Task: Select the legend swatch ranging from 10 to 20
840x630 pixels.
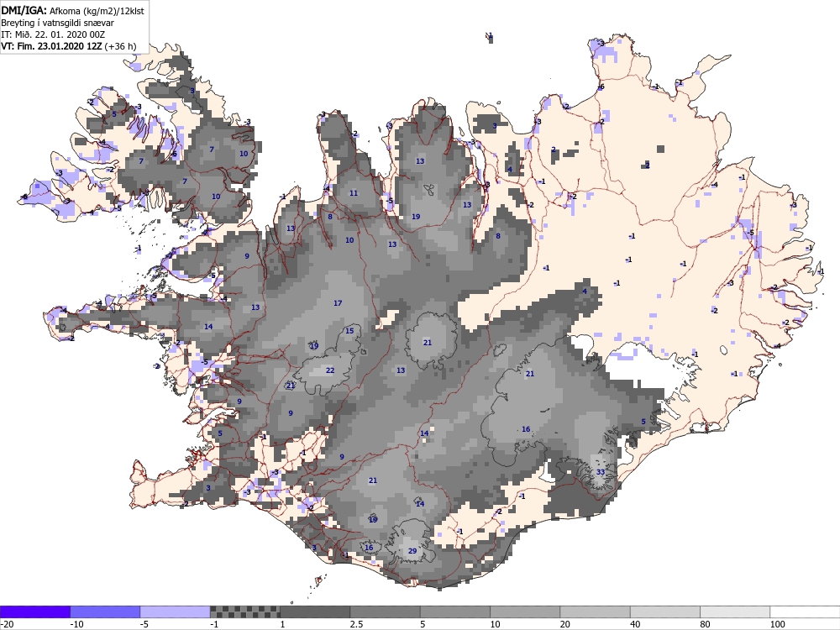Action: [525, 612]
